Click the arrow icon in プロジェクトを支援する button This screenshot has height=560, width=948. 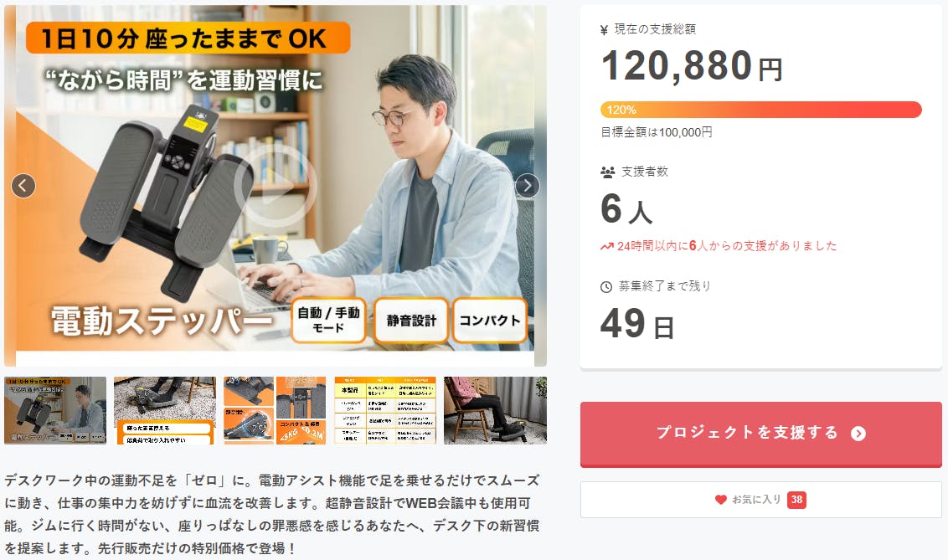point(858,433)
